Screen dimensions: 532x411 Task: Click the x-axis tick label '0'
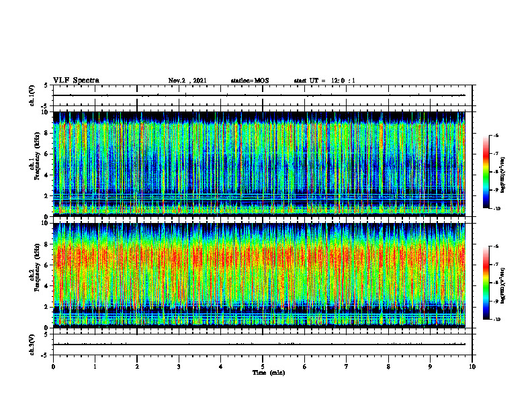tap(53, 367)
